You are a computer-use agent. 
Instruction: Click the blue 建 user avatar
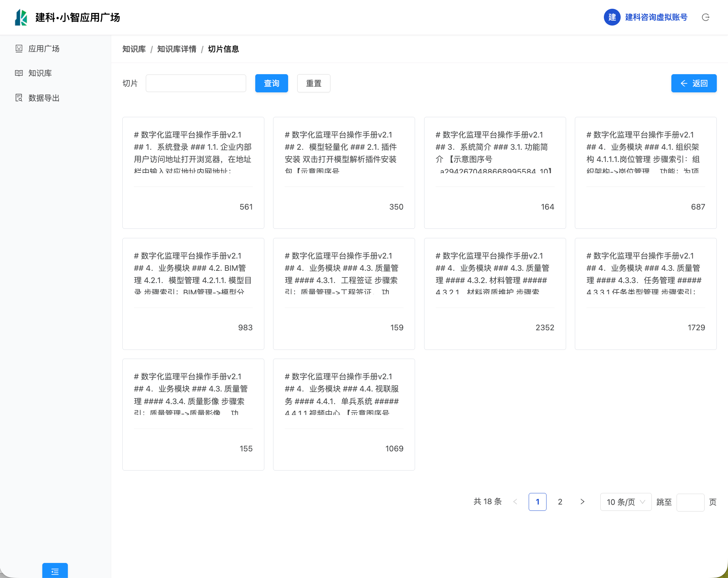(612, 17)
